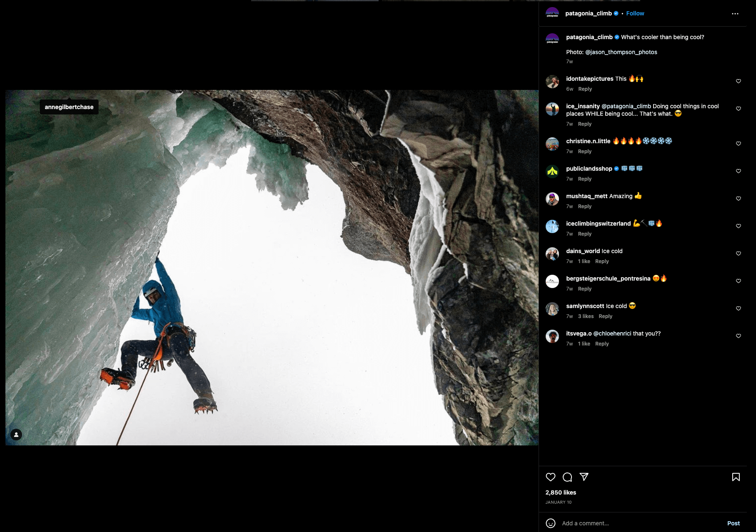Open patagonia_climb username in header
Image resolution: width=756 pixels, height=532 pixels.
(x=589, y=13)
